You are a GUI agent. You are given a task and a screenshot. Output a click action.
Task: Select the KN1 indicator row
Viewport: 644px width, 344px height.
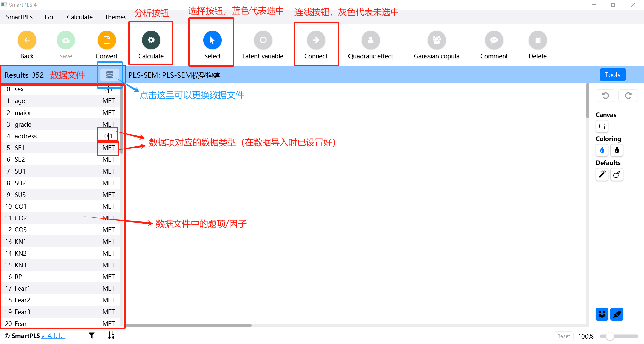60,242
